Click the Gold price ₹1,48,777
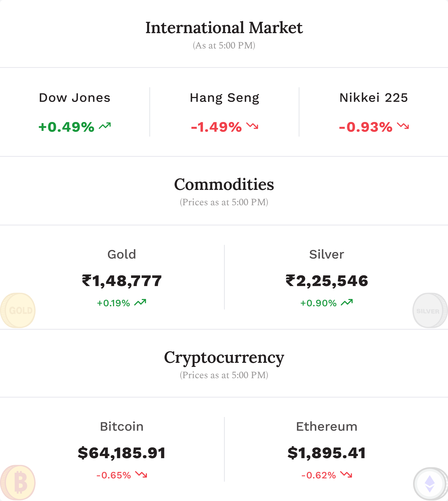Screen dimensions: 448x501 coord(122,281)
